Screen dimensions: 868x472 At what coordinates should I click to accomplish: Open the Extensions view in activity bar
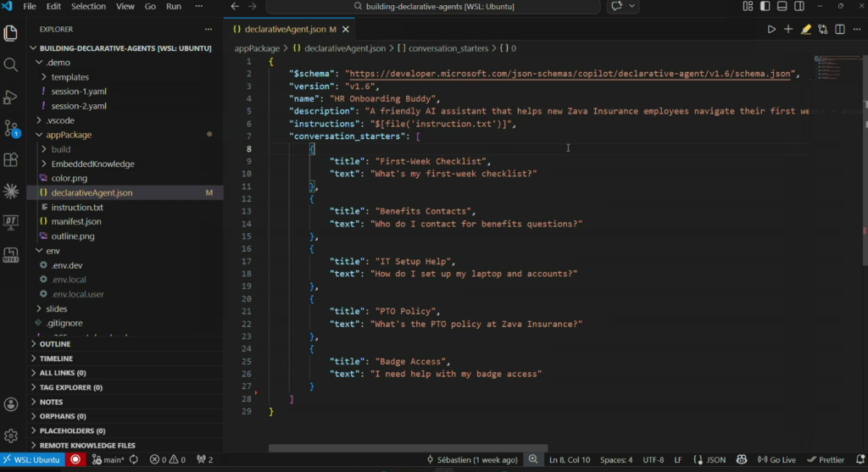coord(11,159)
